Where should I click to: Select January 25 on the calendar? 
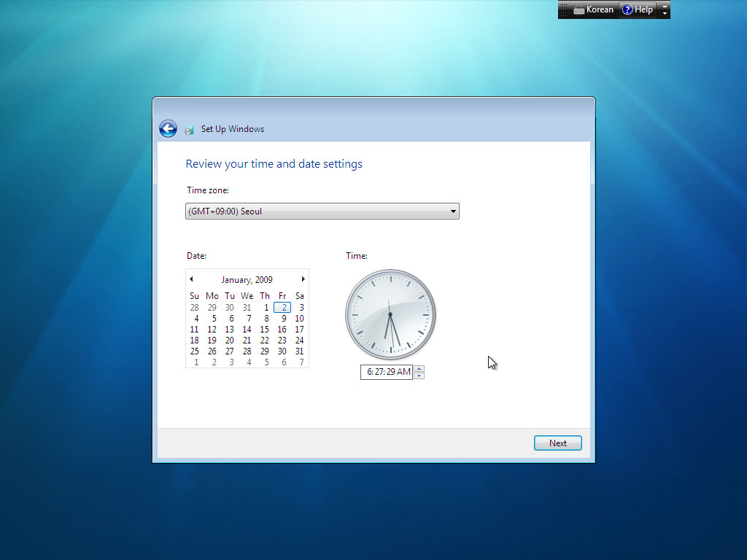tap(194, 351)
